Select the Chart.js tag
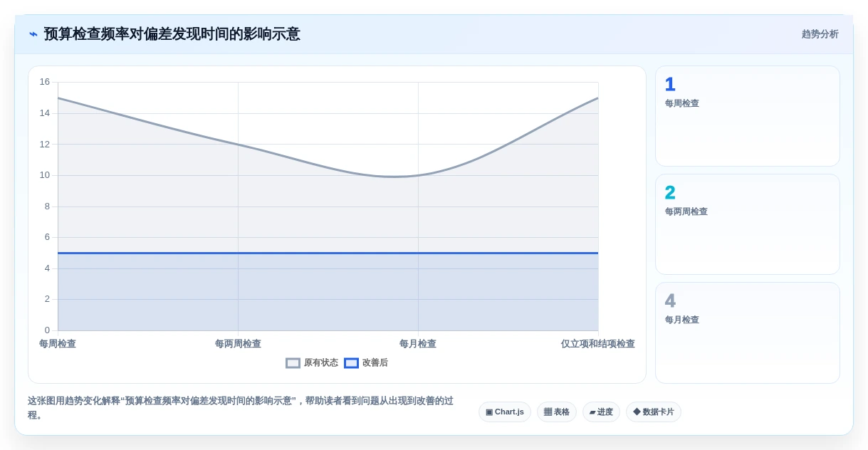This screenshot has height=450, width=868. point(505,412)
